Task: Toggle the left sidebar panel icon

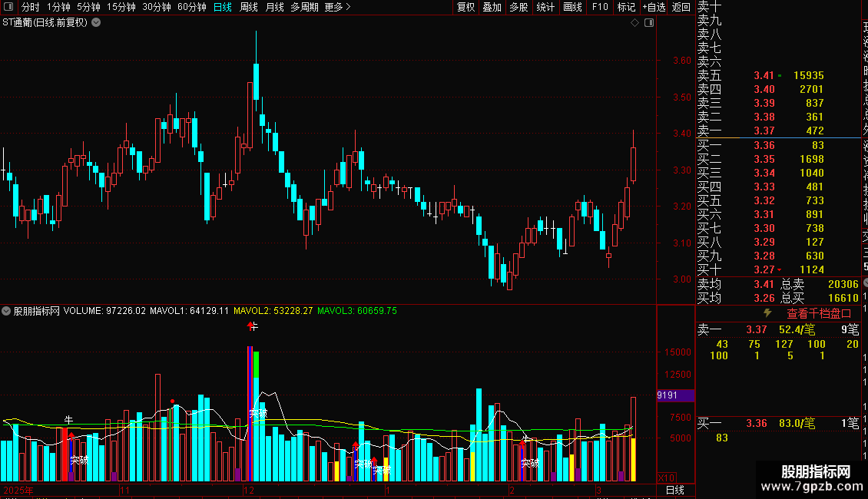Action: 8,7
